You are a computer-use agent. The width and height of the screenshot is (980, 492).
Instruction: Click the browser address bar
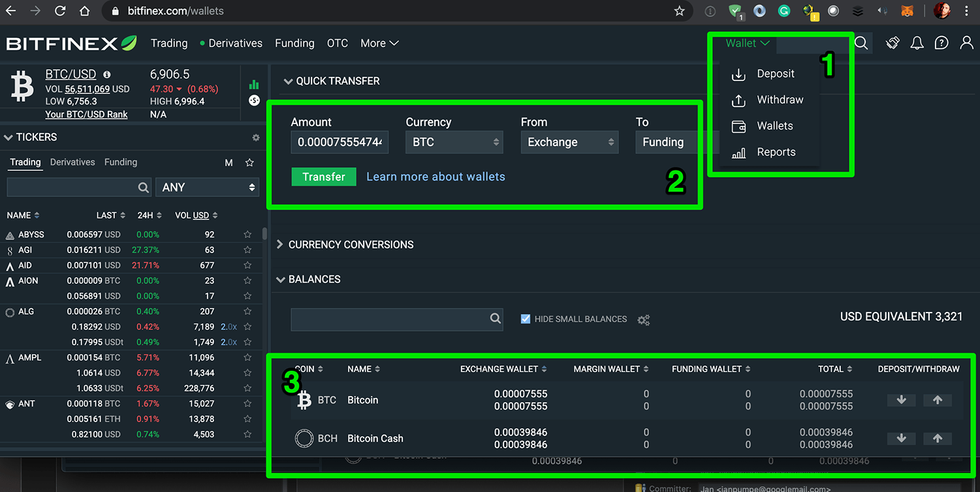click(397, 11)
